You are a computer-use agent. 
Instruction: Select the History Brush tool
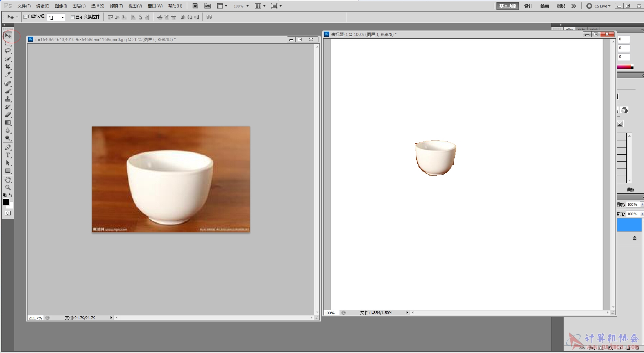[8, 107]
